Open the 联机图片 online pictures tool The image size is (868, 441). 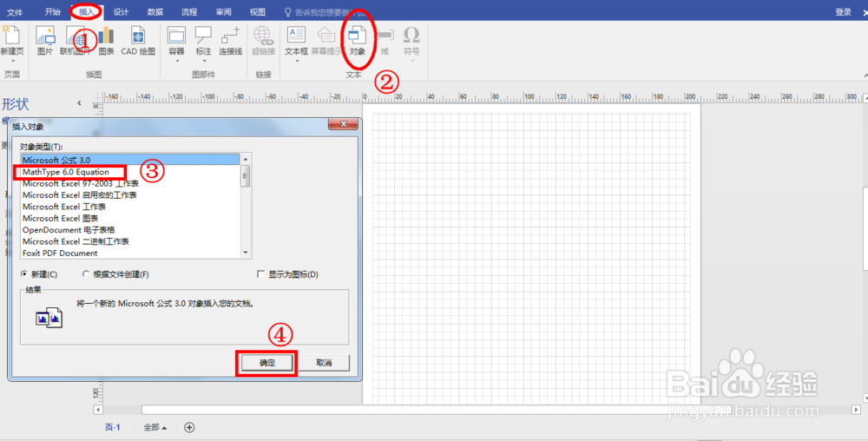point(76,35)
